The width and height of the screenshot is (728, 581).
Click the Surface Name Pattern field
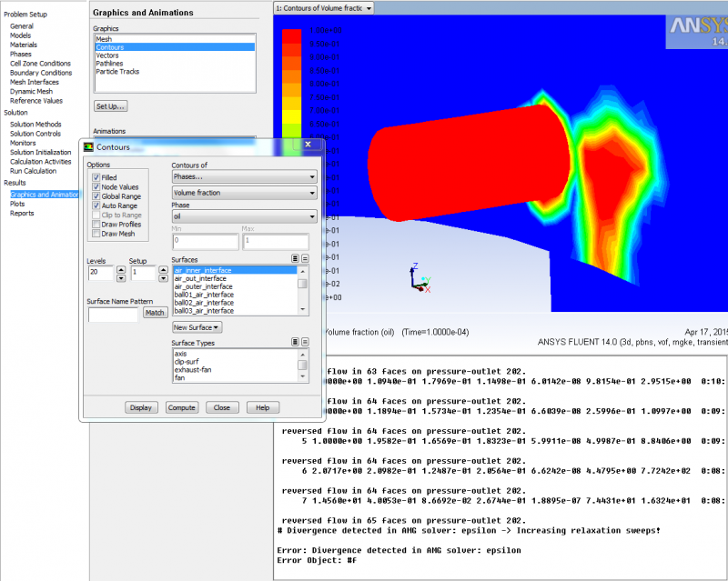[113, 315]
